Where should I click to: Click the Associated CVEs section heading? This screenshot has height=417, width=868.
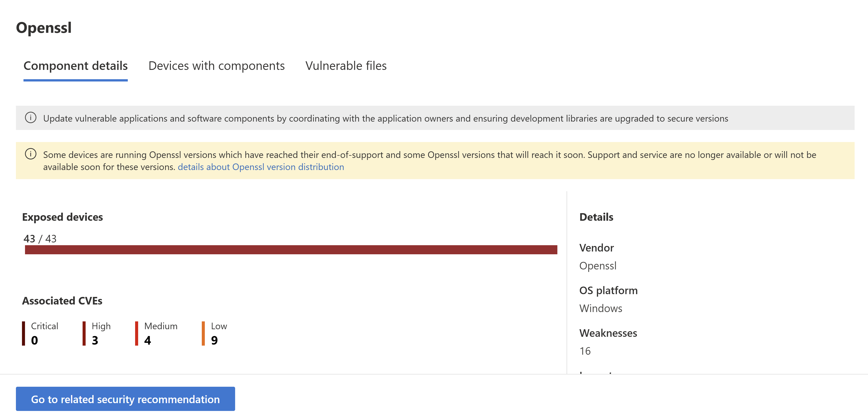(x=62, y=300)
